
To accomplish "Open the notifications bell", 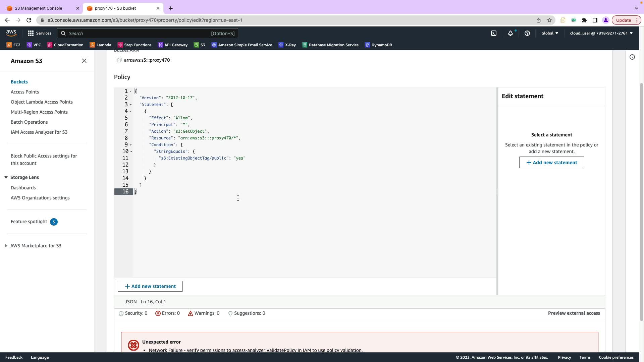I will (510, 33).
